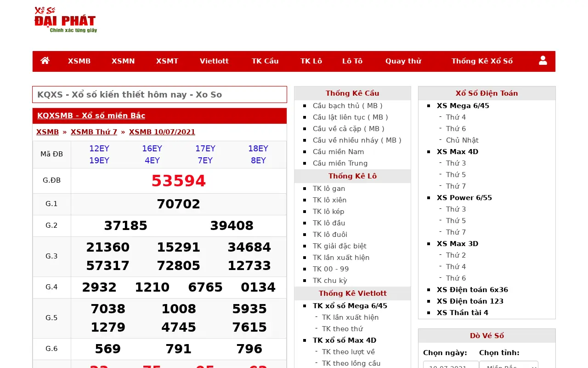Screen dimensions: 588x368
Task: Click the special prize number 53594
Action: point(179,181)
